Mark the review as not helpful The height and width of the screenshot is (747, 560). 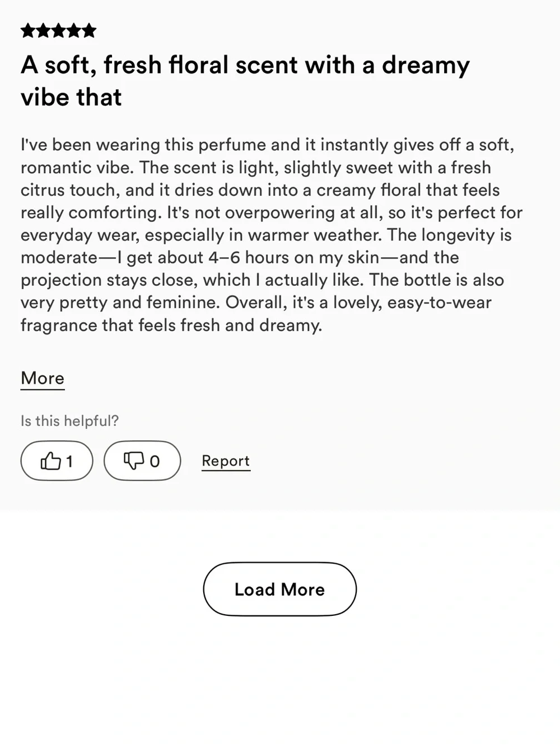click(142, 461)
